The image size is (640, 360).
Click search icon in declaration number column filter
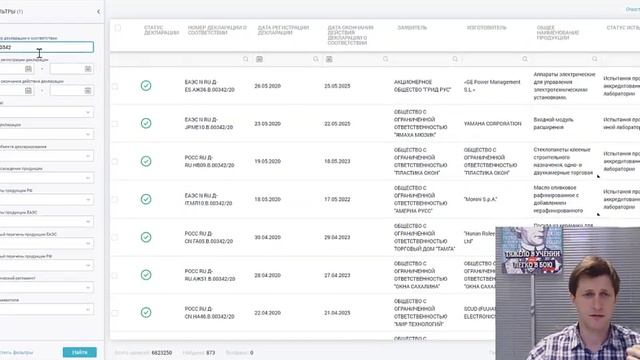coord(246,59)
